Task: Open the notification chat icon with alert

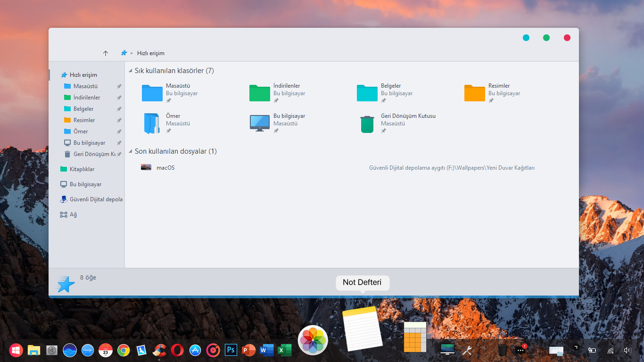Action: 520,349
